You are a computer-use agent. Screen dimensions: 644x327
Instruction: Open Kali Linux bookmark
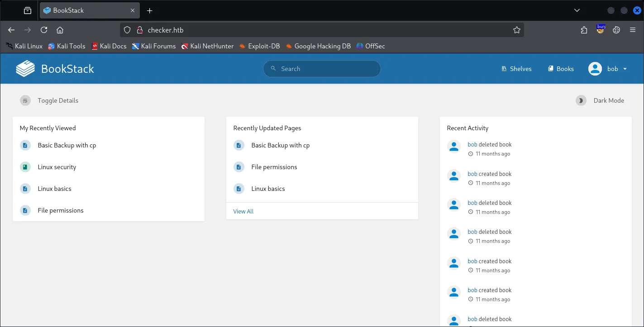pyautogui.click(x=24, y=46)
